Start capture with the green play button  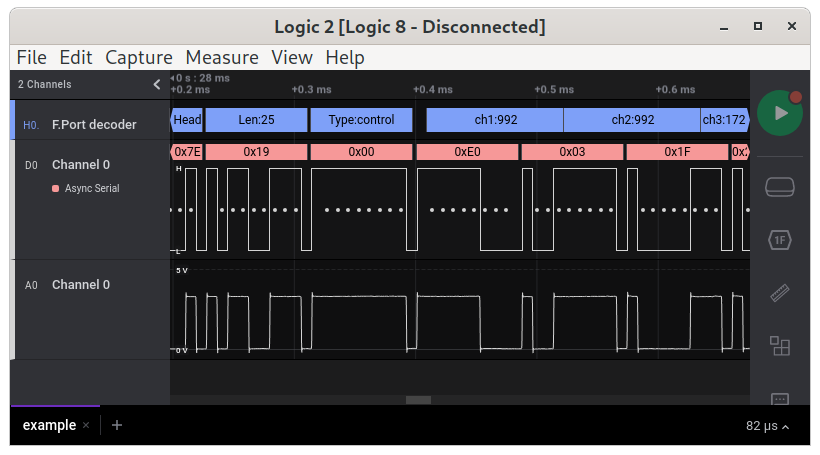pyautogui.click(x=780, y=113)
